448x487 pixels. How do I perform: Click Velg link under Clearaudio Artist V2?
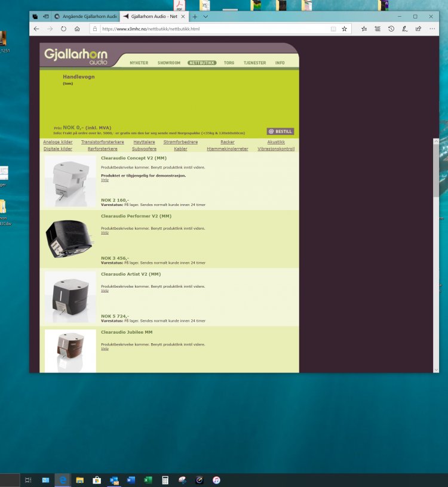click(x=105, y=291)
